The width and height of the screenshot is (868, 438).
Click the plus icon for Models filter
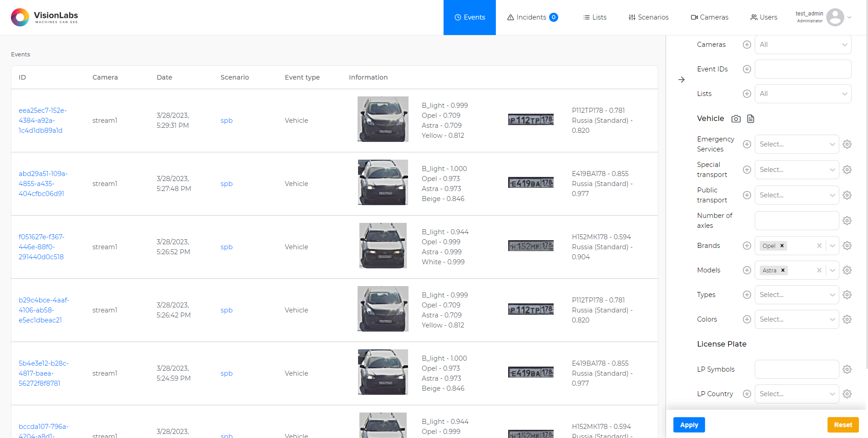[x=747, y=270]
